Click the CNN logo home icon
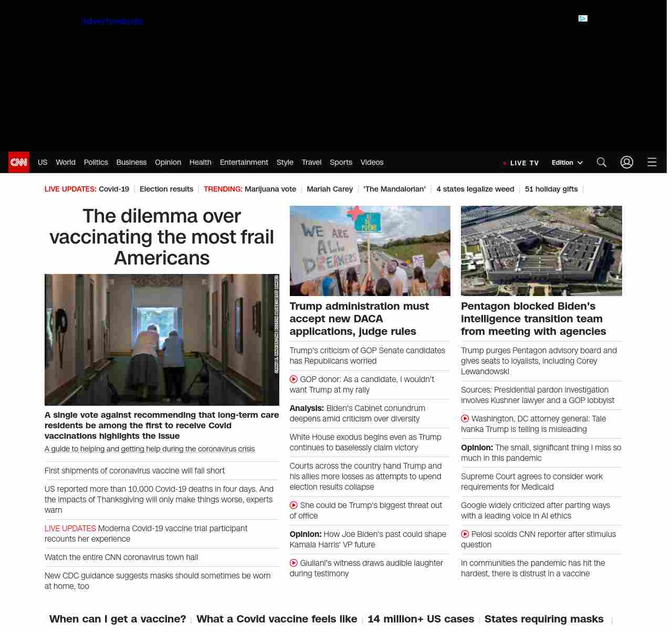Screen dimensions: 672x633 coord(19,162)
